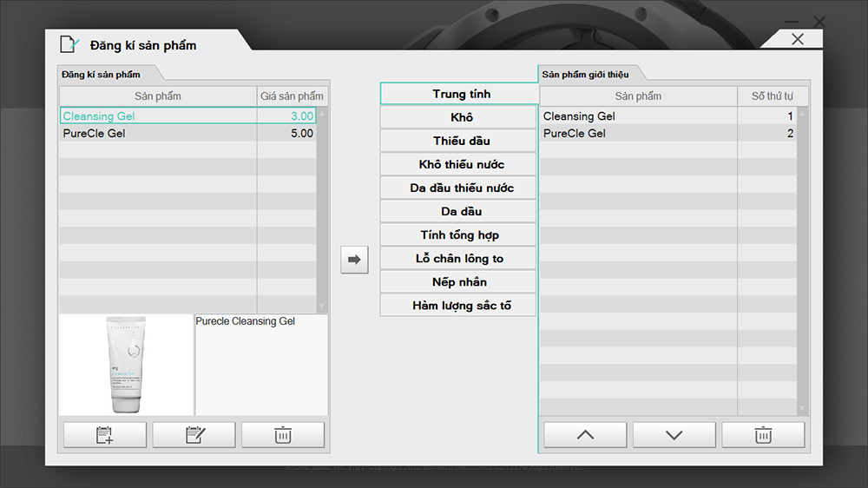Viewport: 868px width, 488px height.
Task: Pick the Lỗ chân lông to category
Action: click(x=460, y=259)
